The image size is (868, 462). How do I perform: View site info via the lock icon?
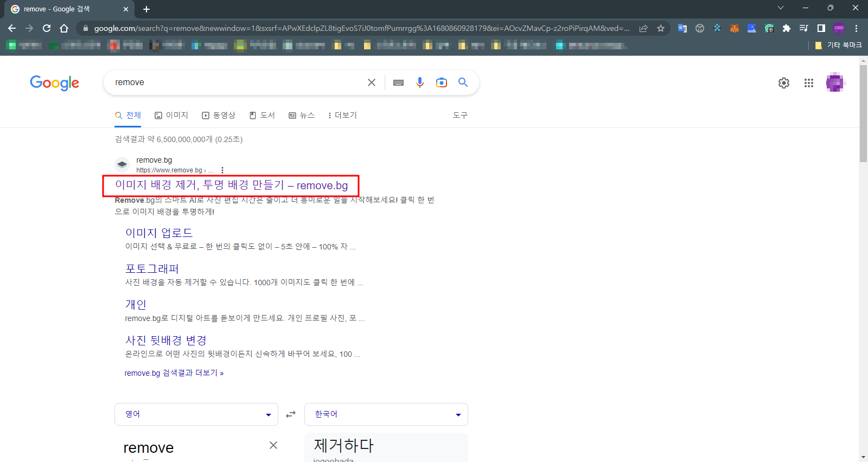click(x=85, y=28)
